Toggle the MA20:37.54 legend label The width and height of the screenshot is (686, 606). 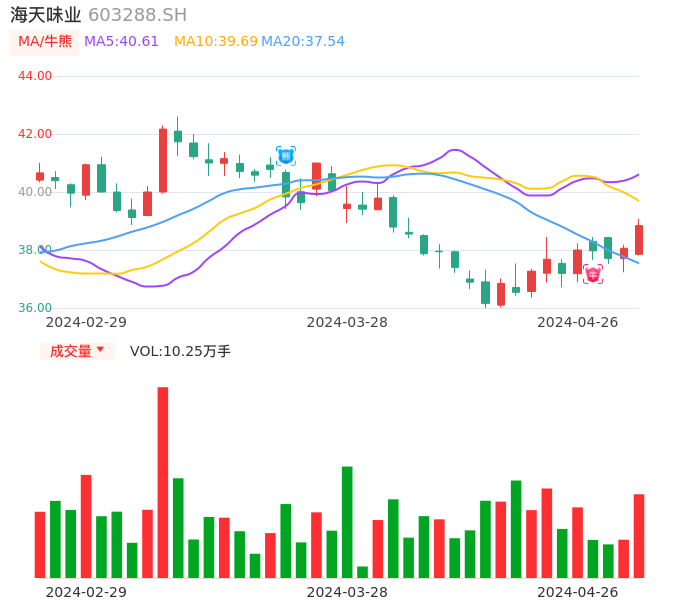click(303, 42)
